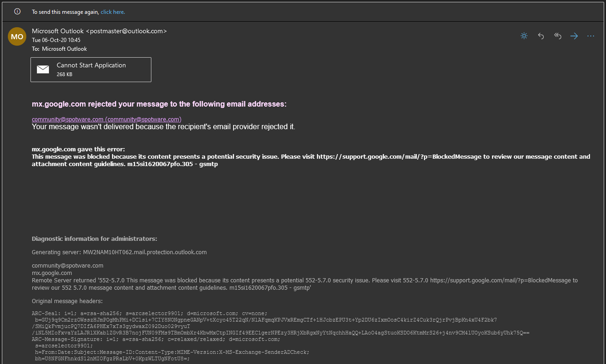The image size is (606, 364).
Task: Click the 'To: Microsoft Outlook' recipient line
Action: pyautogui.click(x=59, y=49)
